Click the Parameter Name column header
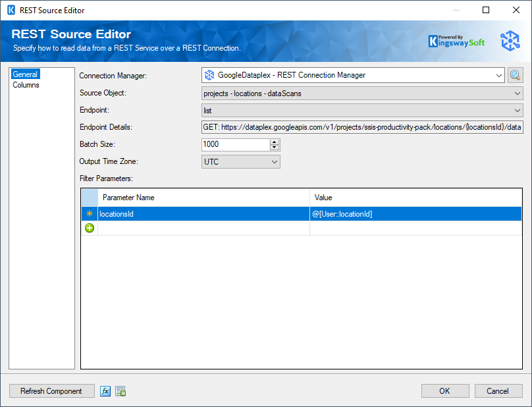Screen dimensions: 532x407 203,198
